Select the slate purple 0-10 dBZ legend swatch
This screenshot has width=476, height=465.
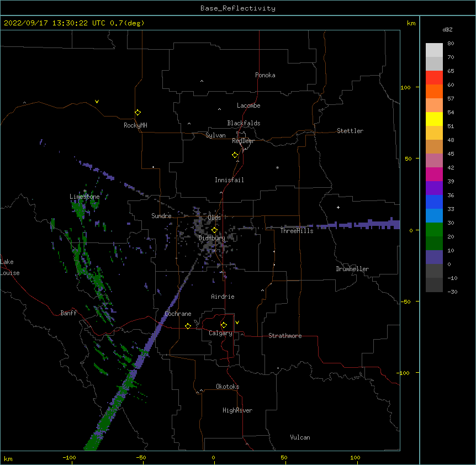click(434, 257)
